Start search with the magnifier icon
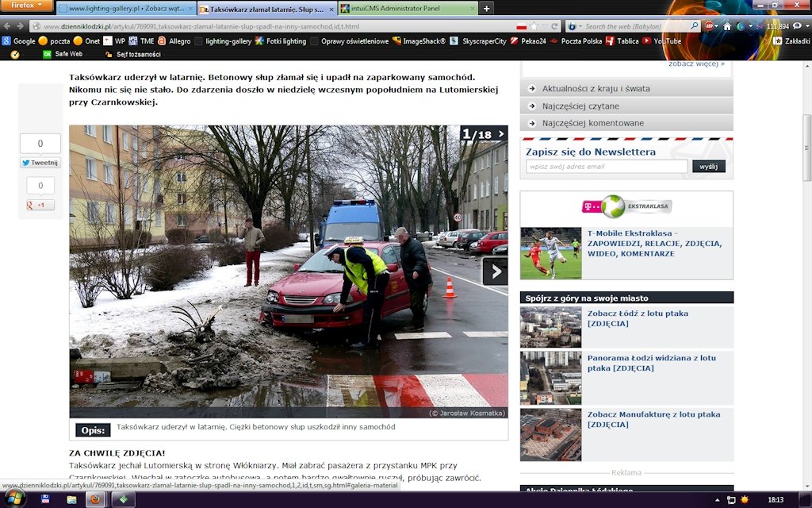Image resolution: width=812 pixels, height=508 pixels. tap(695, 26)
